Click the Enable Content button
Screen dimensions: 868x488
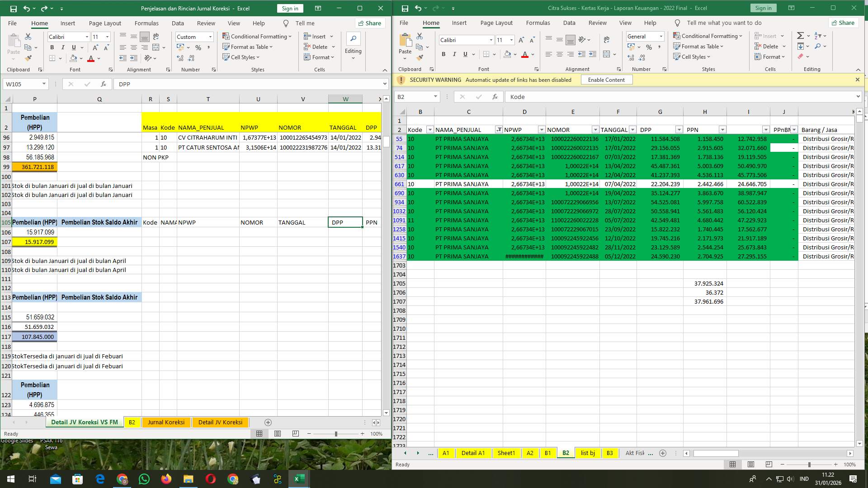(x=606, y=80)
